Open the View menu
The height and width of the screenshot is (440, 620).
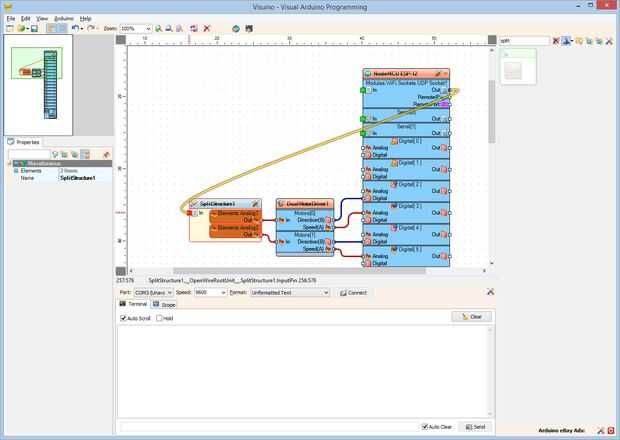coord(42,19)
